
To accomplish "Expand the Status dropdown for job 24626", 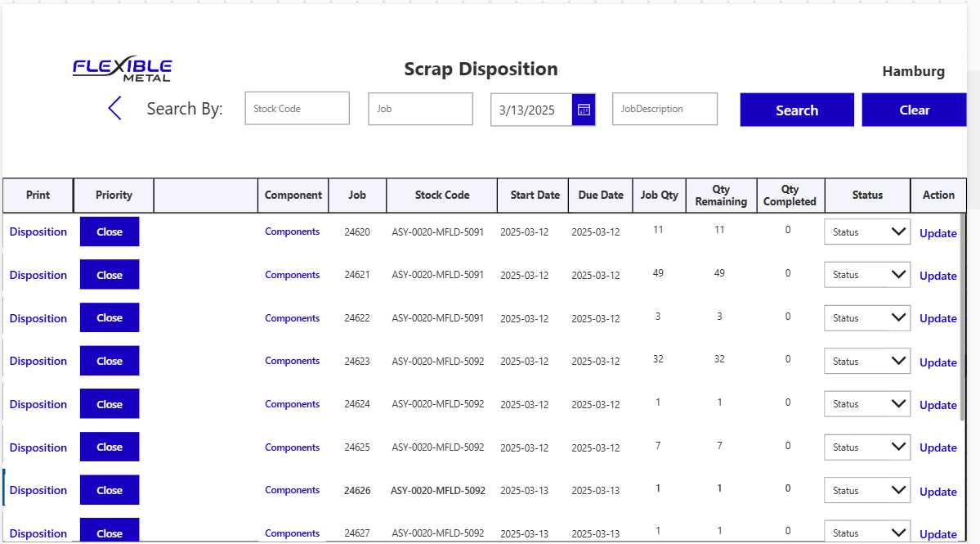I will coord(866,491).
